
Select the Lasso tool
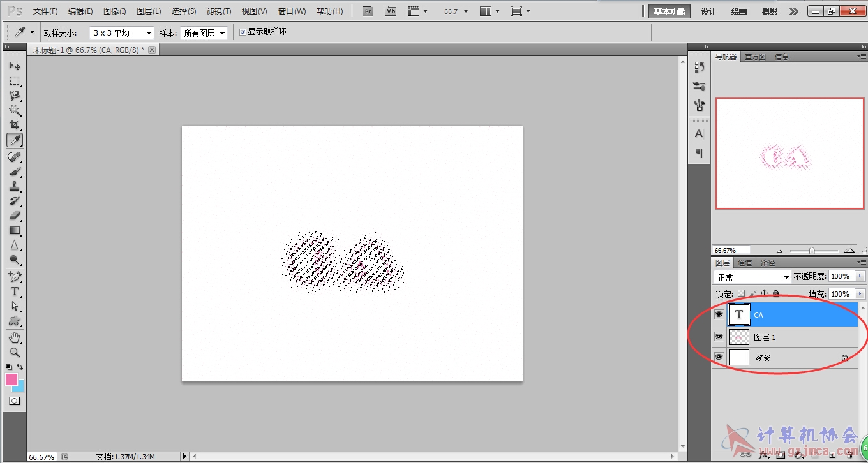tap(15, 96)
